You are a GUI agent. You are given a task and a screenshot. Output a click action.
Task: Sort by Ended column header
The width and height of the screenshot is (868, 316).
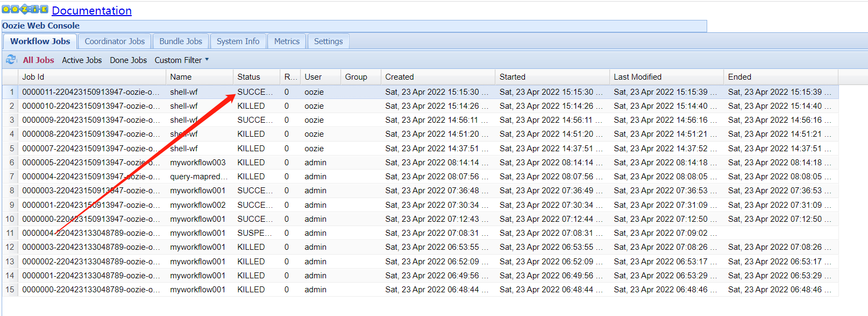point(781,77)
